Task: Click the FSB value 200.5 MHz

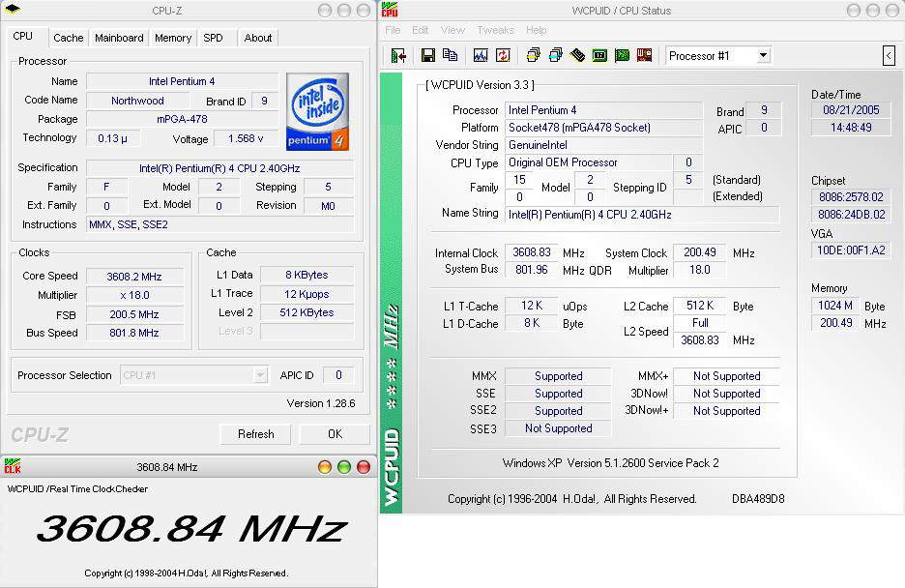Action: 133,314
